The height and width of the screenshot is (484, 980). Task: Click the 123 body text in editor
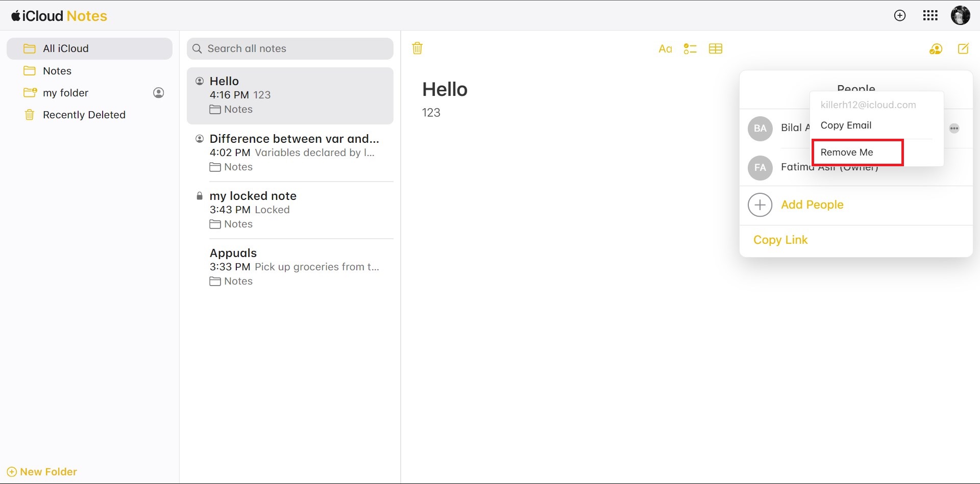[x=431, y=113]
